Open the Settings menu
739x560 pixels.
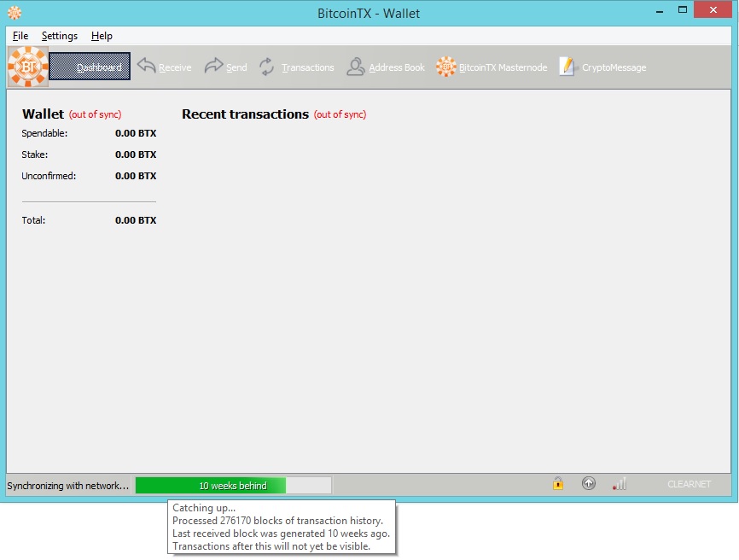(60, 36)
